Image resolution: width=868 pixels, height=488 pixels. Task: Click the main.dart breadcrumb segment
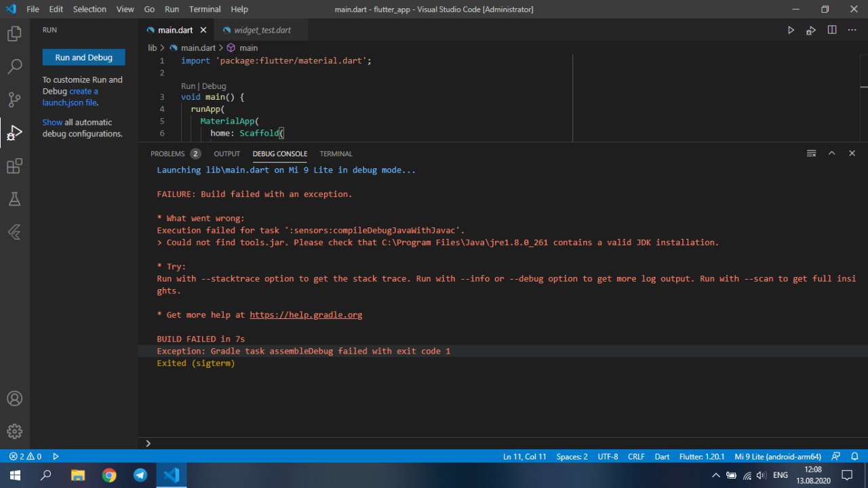[x=197, y=48]
